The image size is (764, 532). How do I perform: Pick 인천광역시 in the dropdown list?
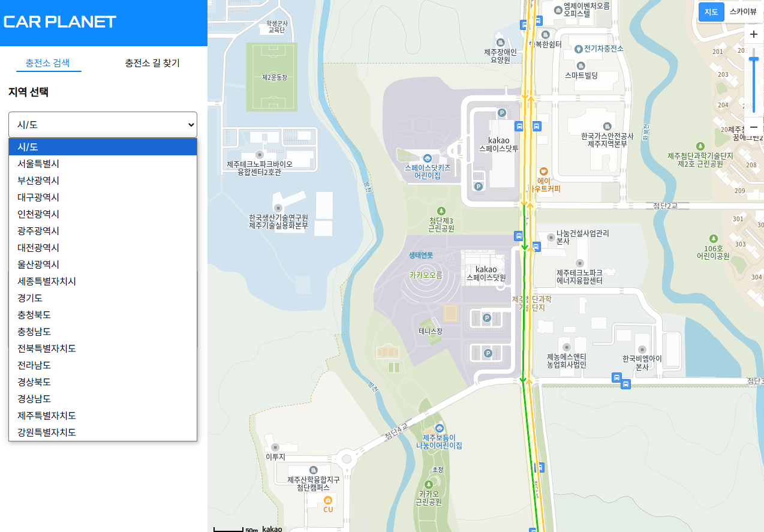click(x=103, y=214)
